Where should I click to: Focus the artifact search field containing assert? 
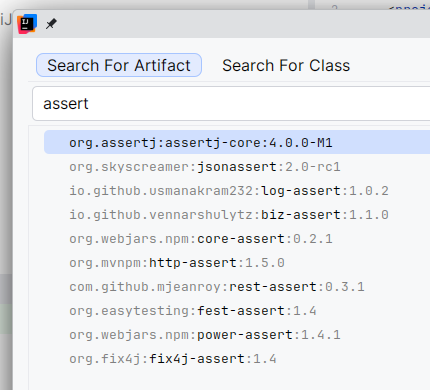pyautogui.click(x=231, y=104)
